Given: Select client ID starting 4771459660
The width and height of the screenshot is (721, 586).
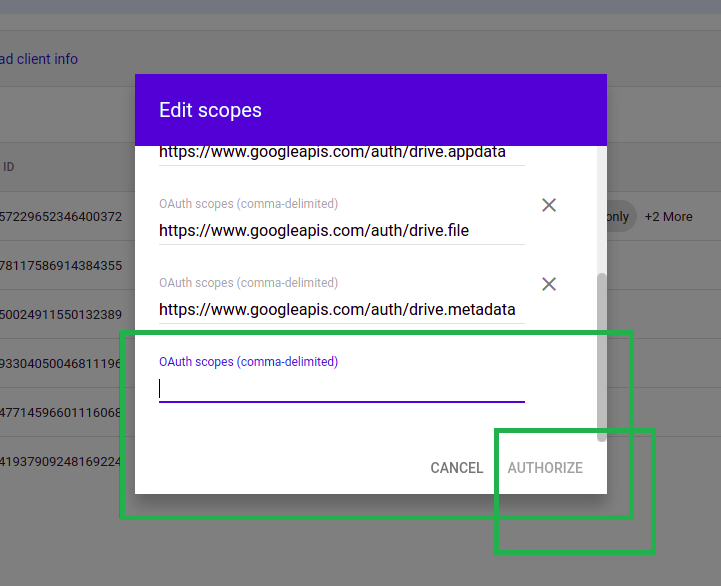Looking at the screenshot, I should coord(60,412).
